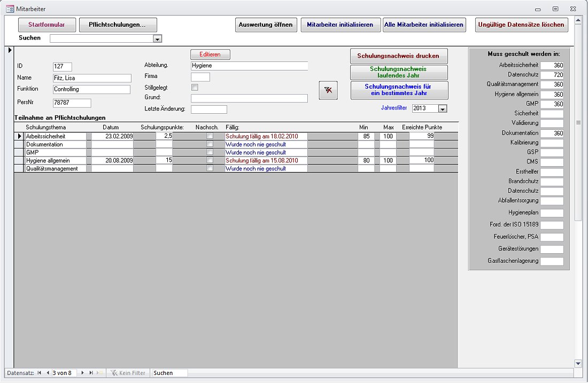
Task: Click the Kein Filter indicator
Action: [127, 373]
